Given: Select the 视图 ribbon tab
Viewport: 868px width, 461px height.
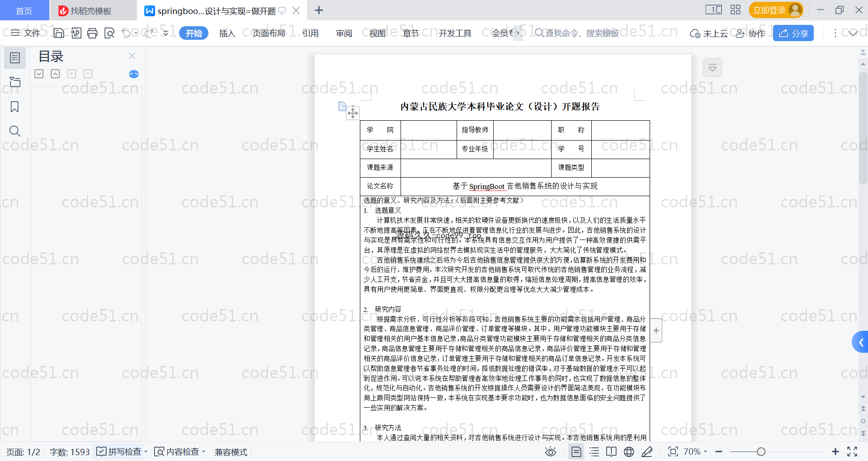Looking at the screenshot, I should click(x=377, y=33).
